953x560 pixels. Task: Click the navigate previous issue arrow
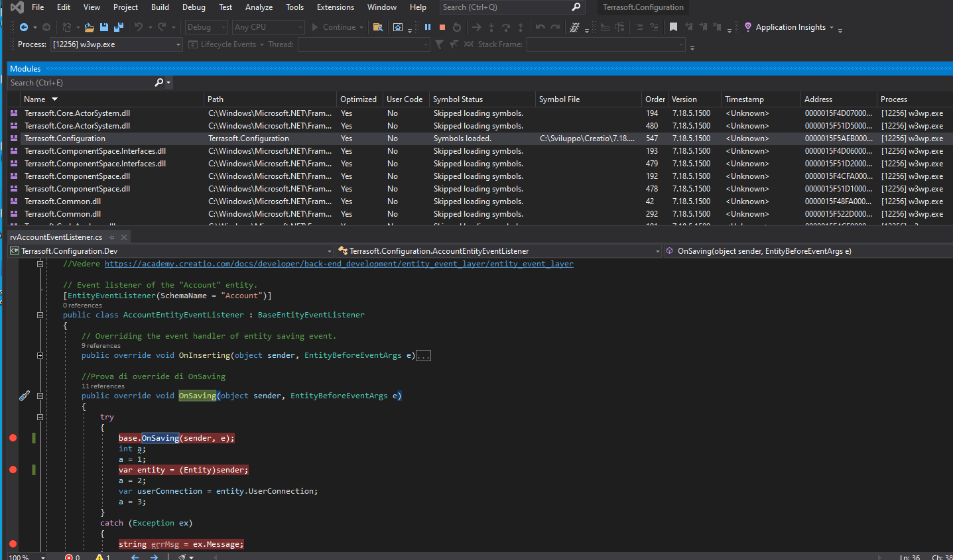pyautogui.click(x=135, y=557)
